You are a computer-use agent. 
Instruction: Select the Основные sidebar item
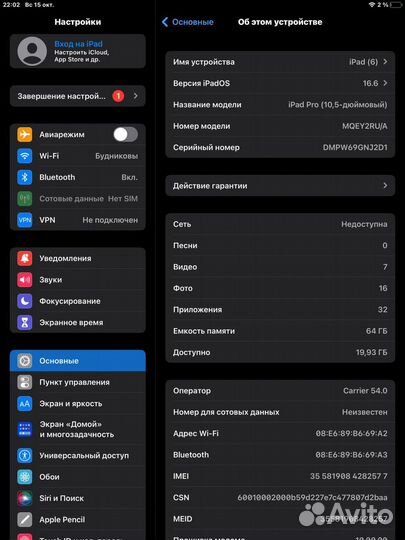[78, 361]
